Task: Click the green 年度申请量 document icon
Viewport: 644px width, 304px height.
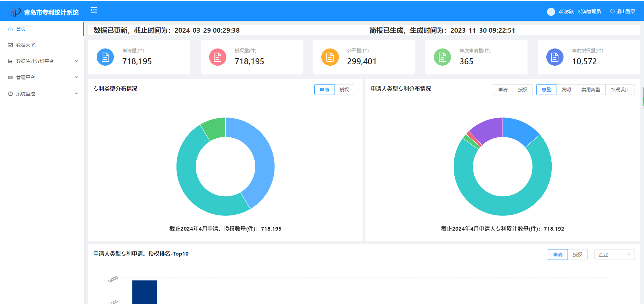Action: 442,57
